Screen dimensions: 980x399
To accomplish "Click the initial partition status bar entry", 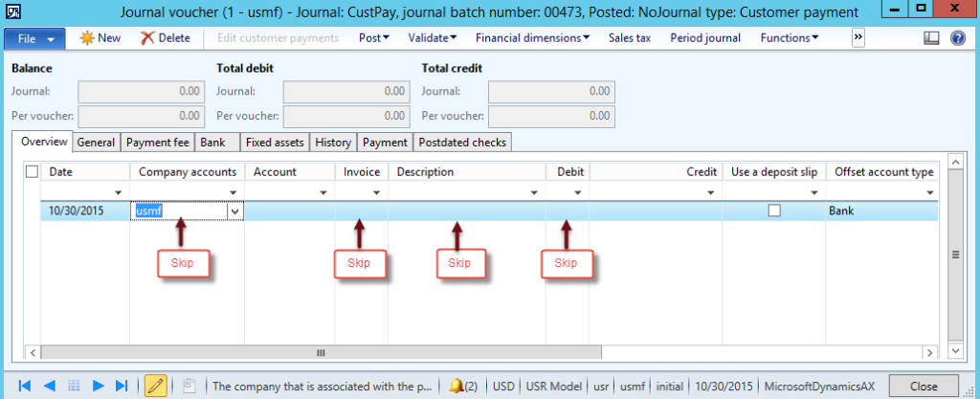I will click(669, 386).
